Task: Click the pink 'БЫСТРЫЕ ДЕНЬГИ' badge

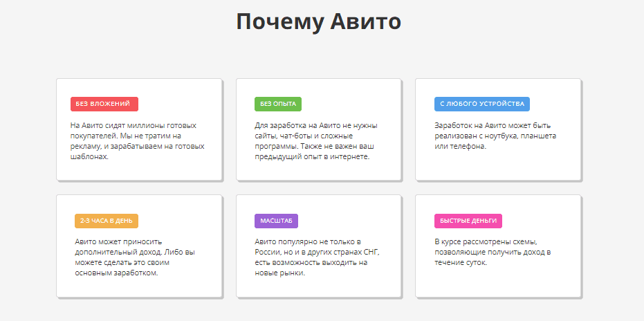Action: pos(468,221)
